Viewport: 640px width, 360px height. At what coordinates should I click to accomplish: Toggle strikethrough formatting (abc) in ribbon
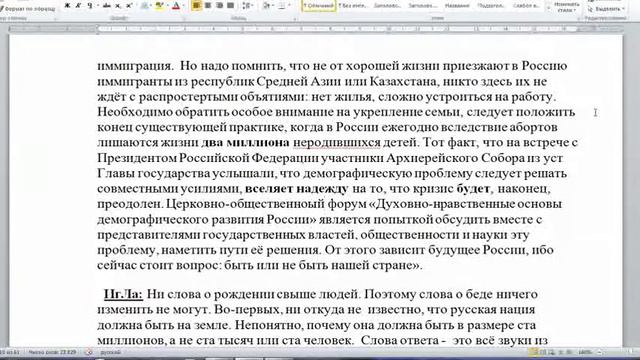click(x=107, y=5)
